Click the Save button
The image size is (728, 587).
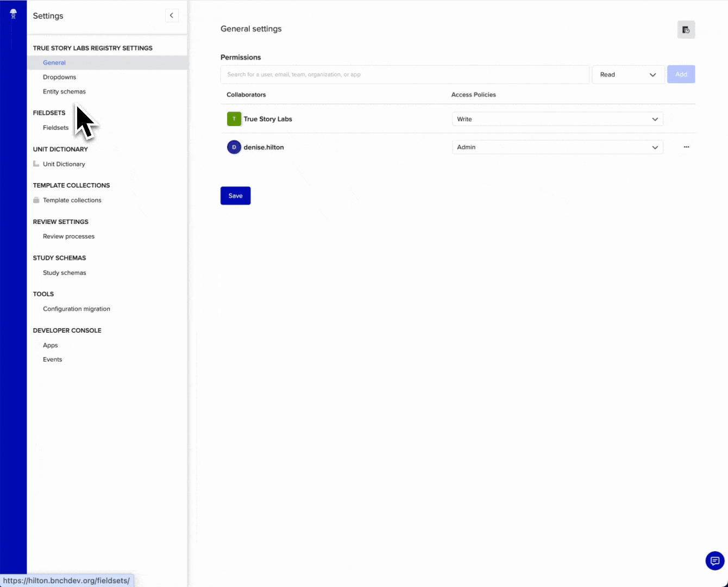(235, 196)
